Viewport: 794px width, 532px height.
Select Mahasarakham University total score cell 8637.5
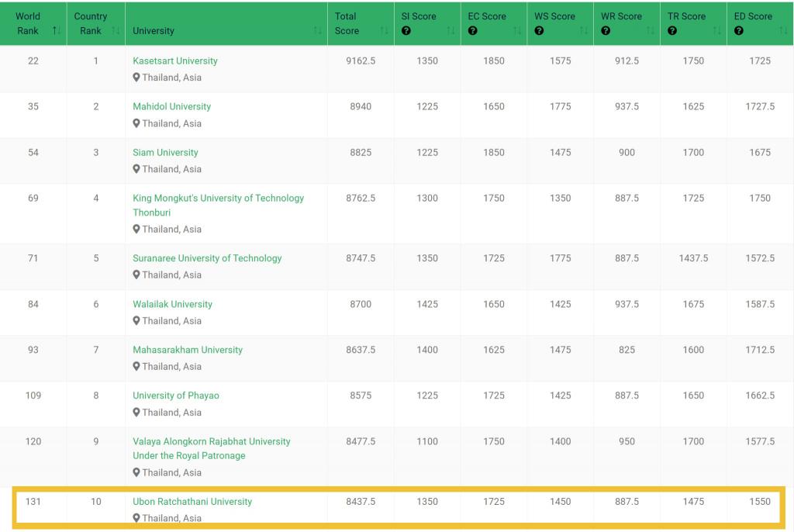(x=361, y=350)
